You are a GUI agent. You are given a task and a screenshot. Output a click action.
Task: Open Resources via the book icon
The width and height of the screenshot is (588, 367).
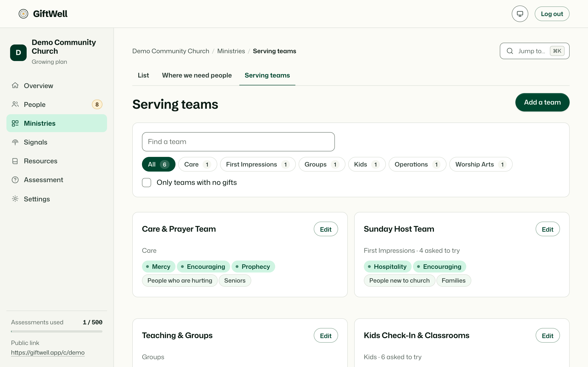coord(15,161)
